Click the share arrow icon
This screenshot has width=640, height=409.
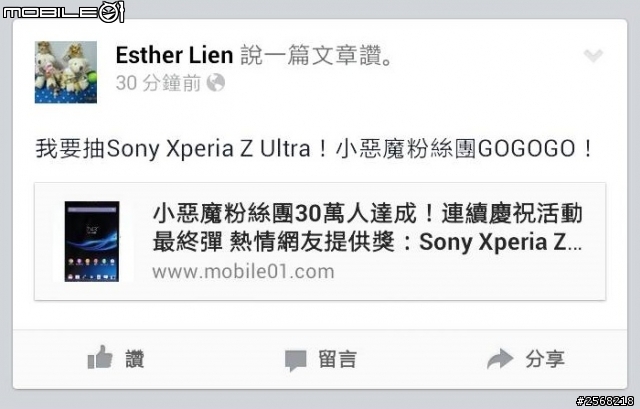pyautogui.click(x=500, y=359)
